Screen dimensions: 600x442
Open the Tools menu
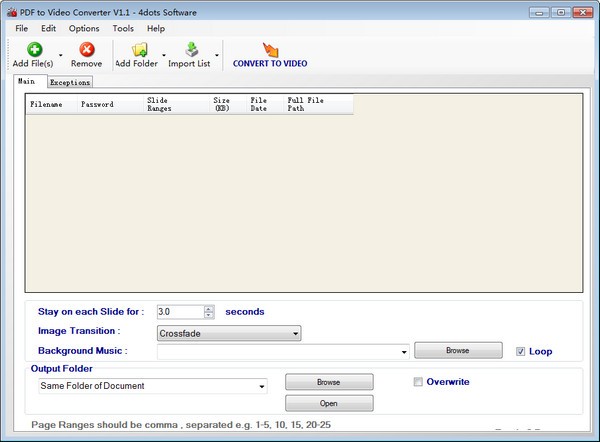pos(123,29)
